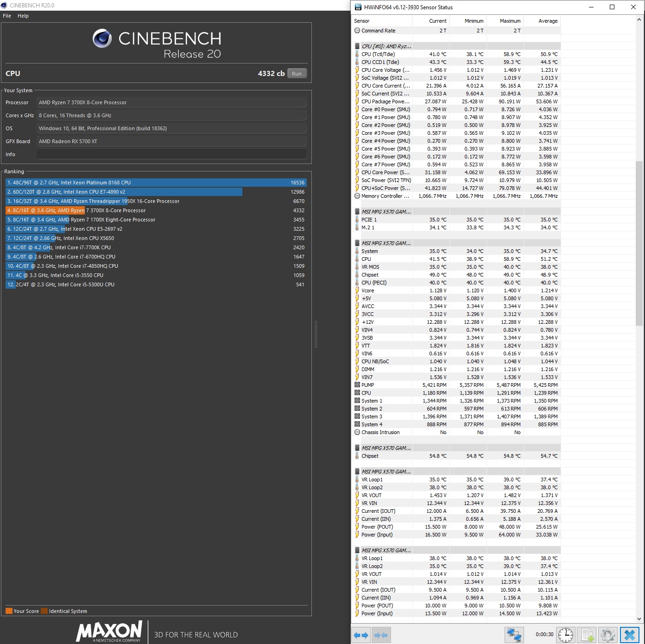645x644 pixels.
Task: Select ranking entry Ryzen Threadripper 1950X
Action: (x=156, y=201)
